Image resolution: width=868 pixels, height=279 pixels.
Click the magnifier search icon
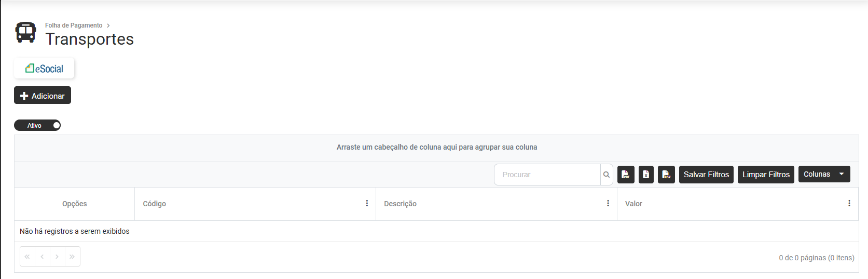point(607,175)
